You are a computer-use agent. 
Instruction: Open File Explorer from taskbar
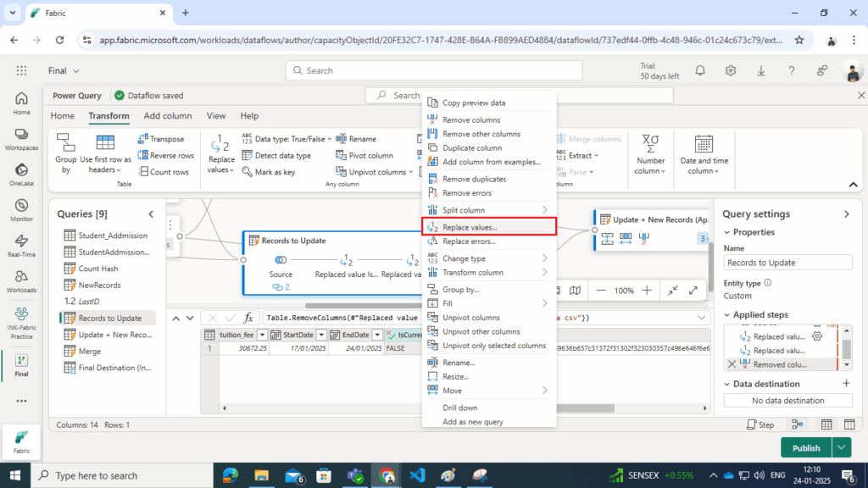(x=261, y=475)
